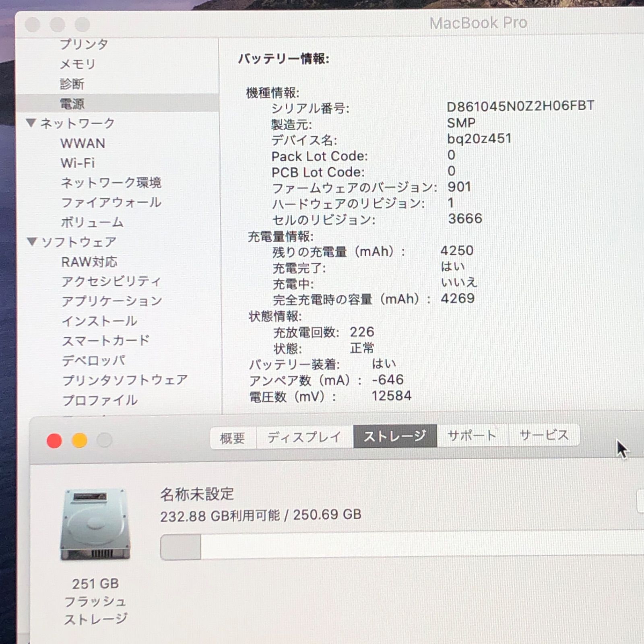Click the device name bq20z451

click(479, 139)
